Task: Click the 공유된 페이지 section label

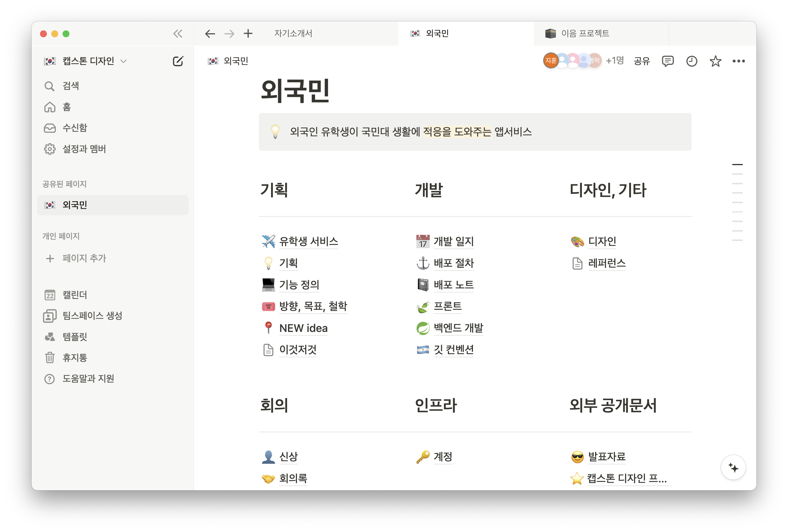Action: pyautogui.click(x=64, y=184)
